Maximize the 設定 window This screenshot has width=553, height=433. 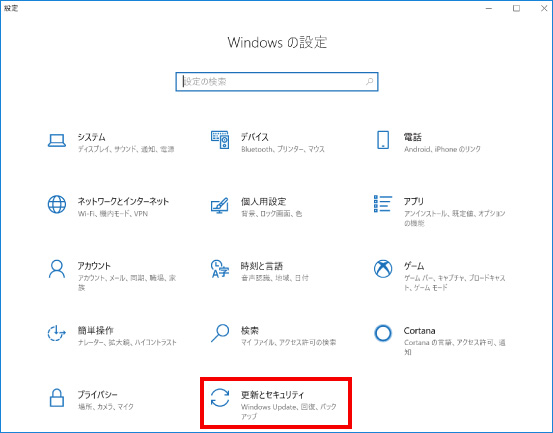516,8
